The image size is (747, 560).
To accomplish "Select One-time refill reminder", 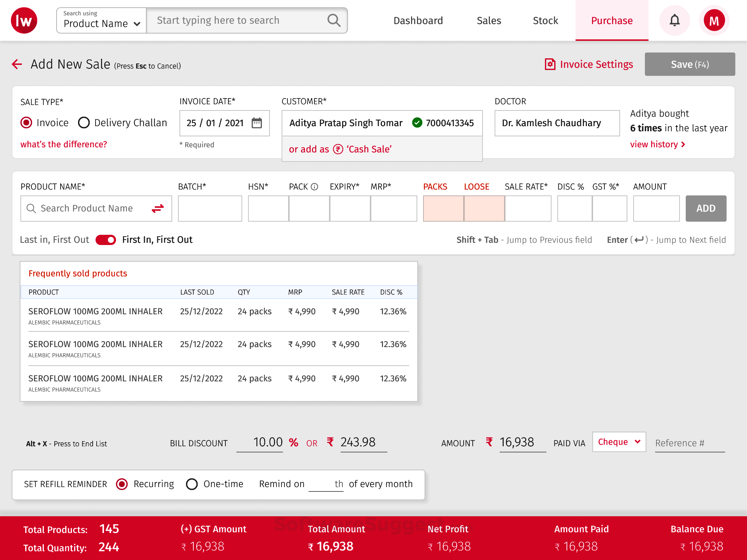I will coord(192,484).
